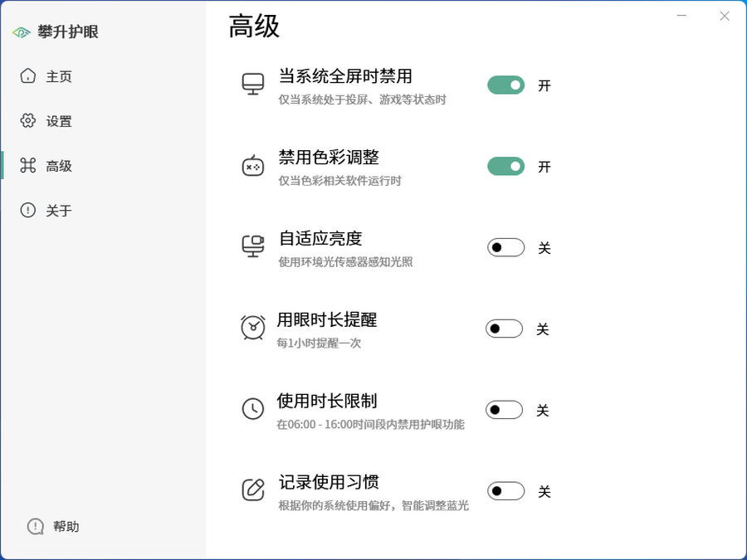This screenshot has width=747, height=560.
Task: Click the sensor display icon beside 自适应亮度
Action: click(x=253, y=246)
